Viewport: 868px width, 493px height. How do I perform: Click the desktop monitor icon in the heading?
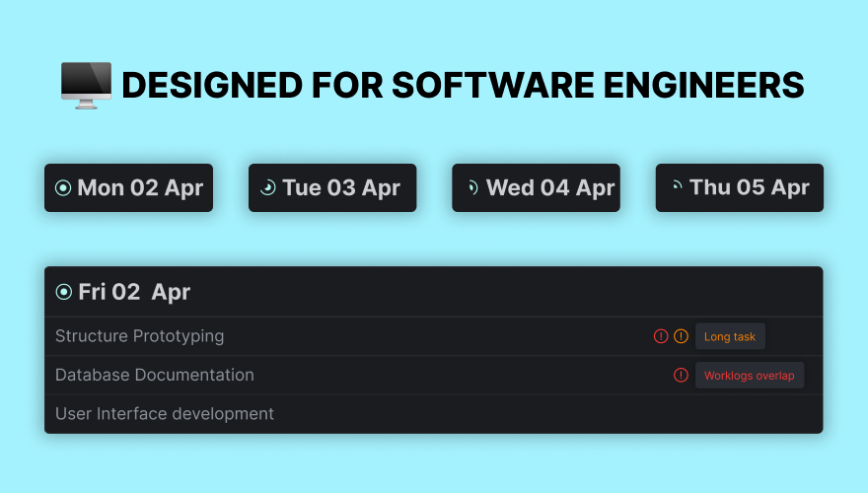click(x=86, y=84)
